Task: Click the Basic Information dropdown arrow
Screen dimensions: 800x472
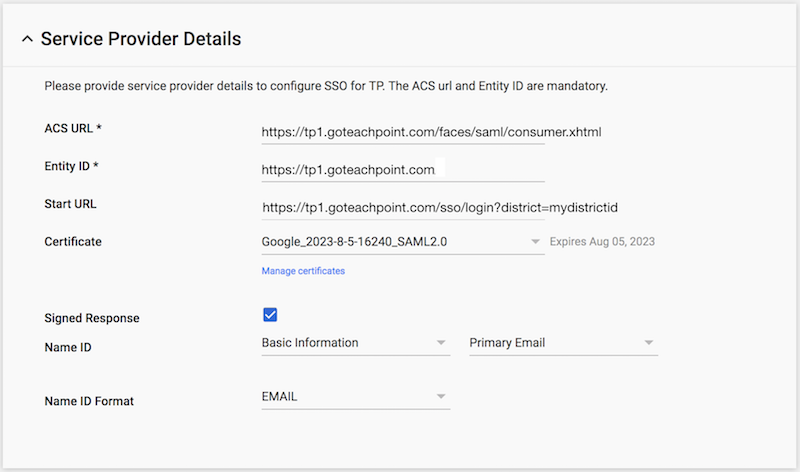Action: coord(441,343)
